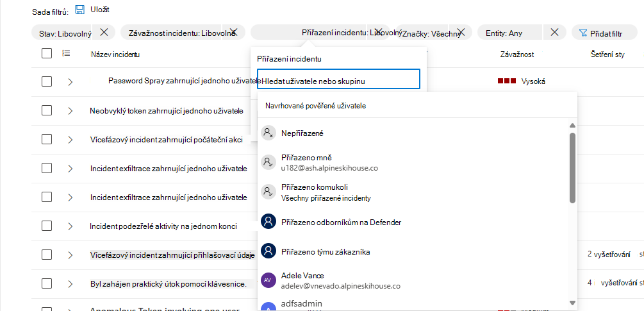The image size is (644, 311).
Task: Check the Byl zahájen praktický útok checkbox
Action: coord(47,283)
